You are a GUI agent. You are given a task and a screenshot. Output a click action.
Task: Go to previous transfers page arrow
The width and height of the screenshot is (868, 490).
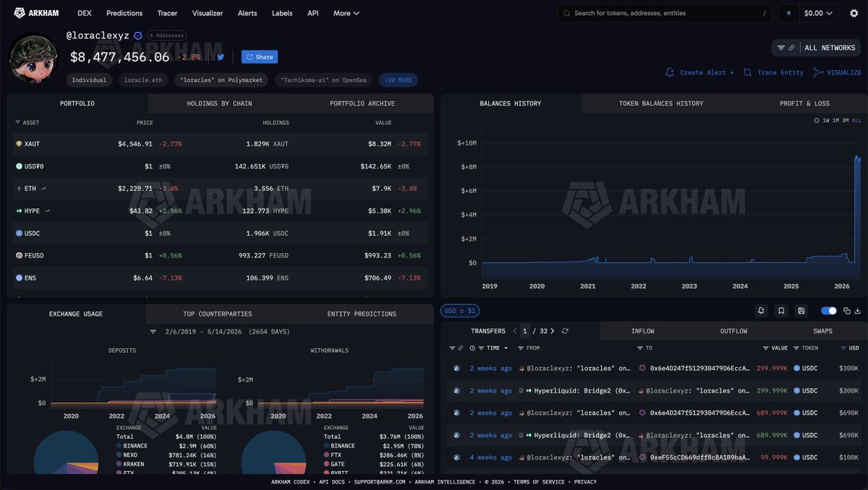tap(515, 331)
